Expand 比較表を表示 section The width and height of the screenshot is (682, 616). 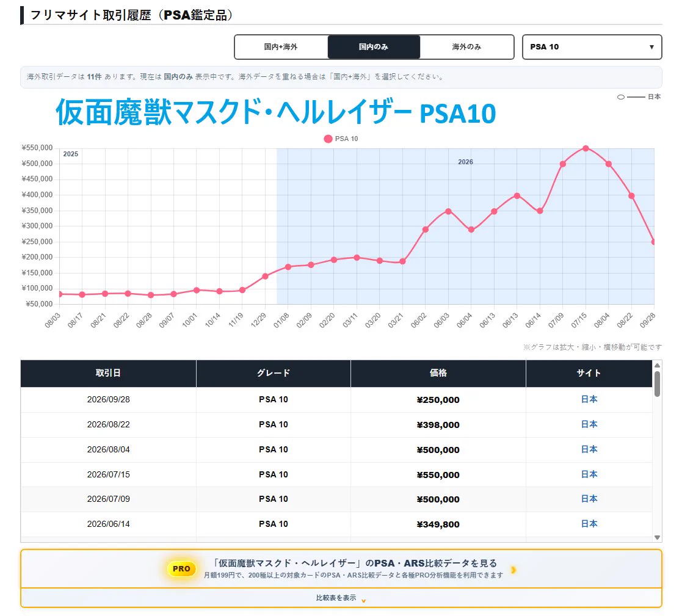341,598
